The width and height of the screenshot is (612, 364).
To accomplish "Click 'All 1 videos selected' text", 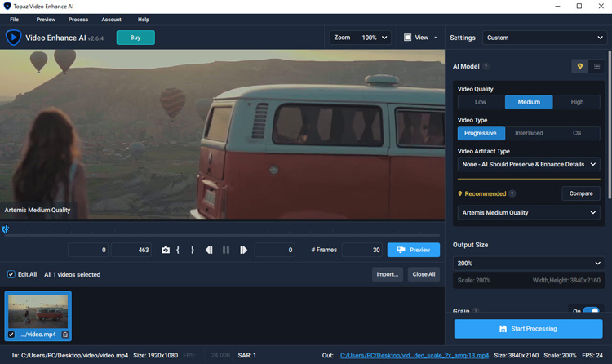I will click(72, 274).
